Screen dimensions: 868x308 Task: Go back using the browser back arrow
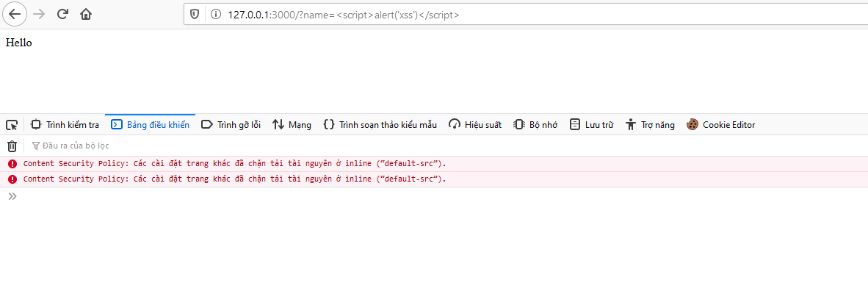tap(15, 15)
